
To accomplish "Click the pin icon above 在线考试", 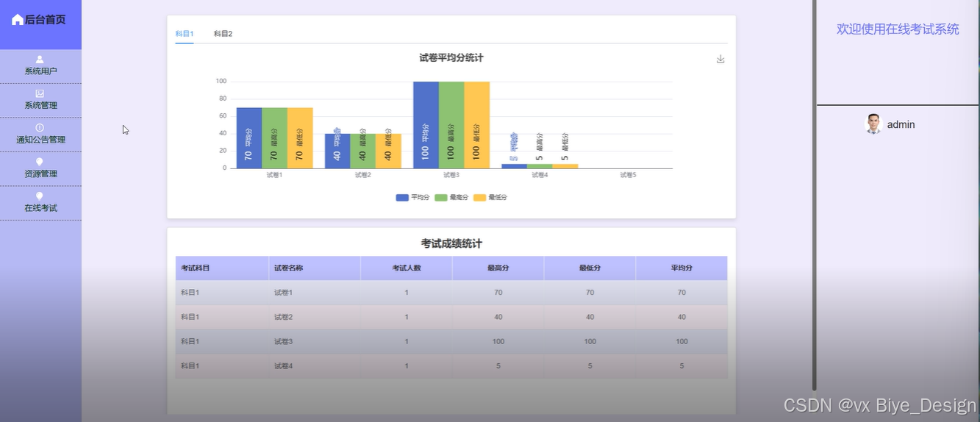I will pyautogui.click(x=40, y=196).
